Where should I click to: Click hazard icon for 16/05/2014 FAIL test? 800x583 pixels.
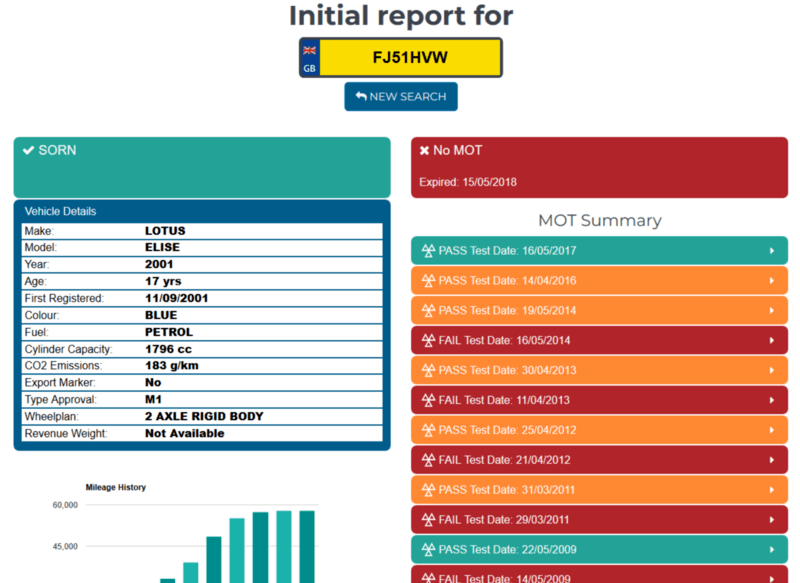[x=428, y=341]
